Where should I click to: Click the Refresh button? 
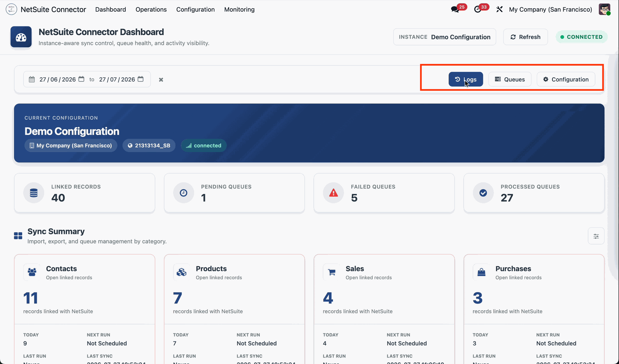(x=526, y=37)
